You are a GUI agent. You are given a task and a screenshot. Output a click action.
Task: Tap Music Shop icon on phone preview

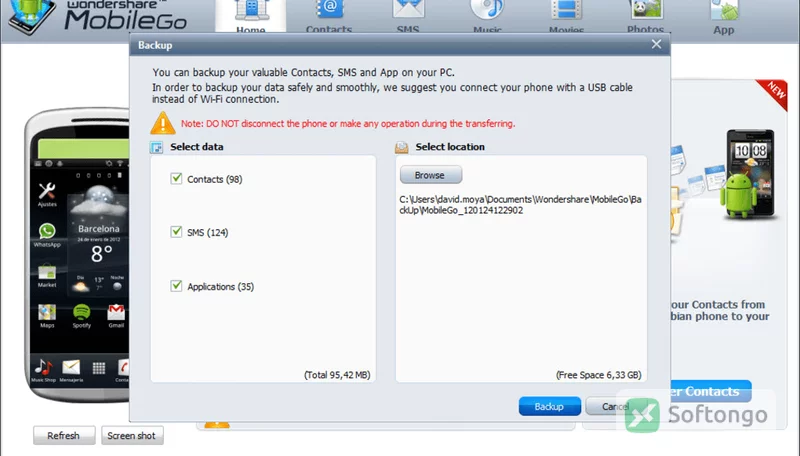pyautogui.click(x=43, y=370)
